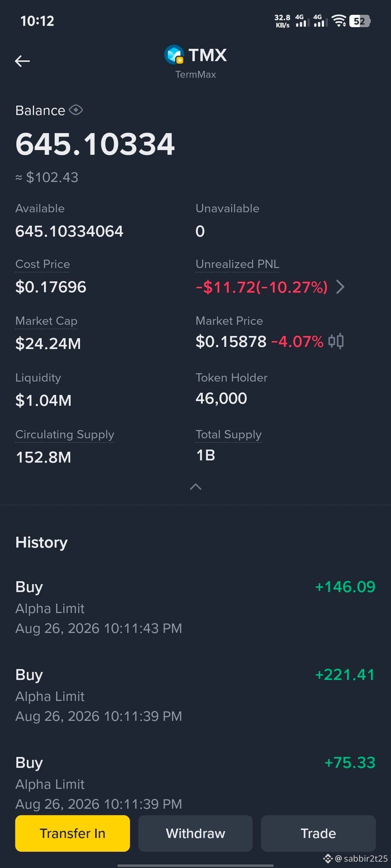Open the Buy +146.09 history entry

[x=195, y=608]
